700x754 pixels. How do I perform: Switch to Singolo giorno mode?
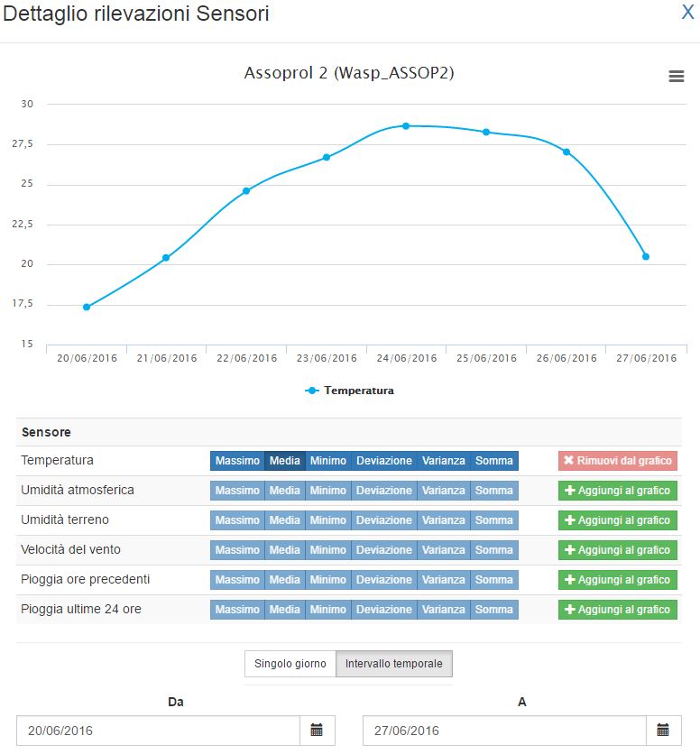tap(290, 664)
